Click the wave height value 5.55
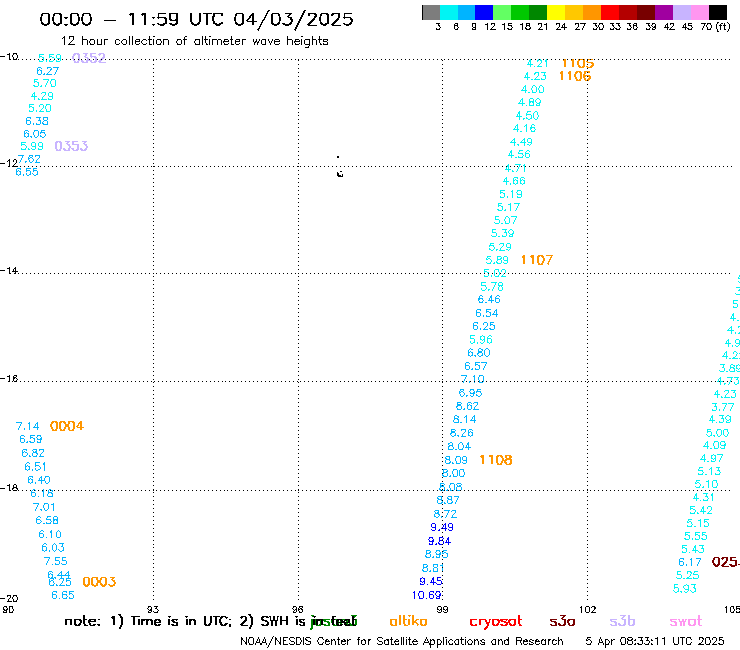This screenshot has height=650, width=740. click(x=696, y=536)
